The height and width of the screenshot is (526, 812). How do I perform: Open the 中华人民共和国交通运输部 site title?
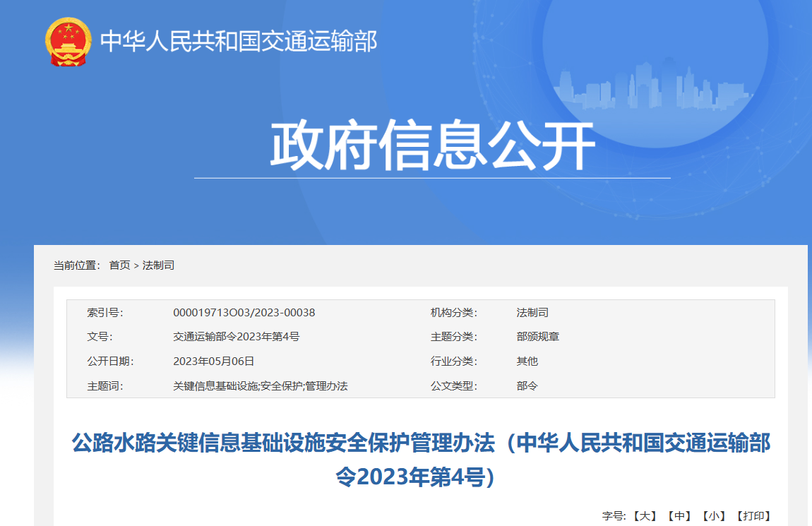coord(239,42)
